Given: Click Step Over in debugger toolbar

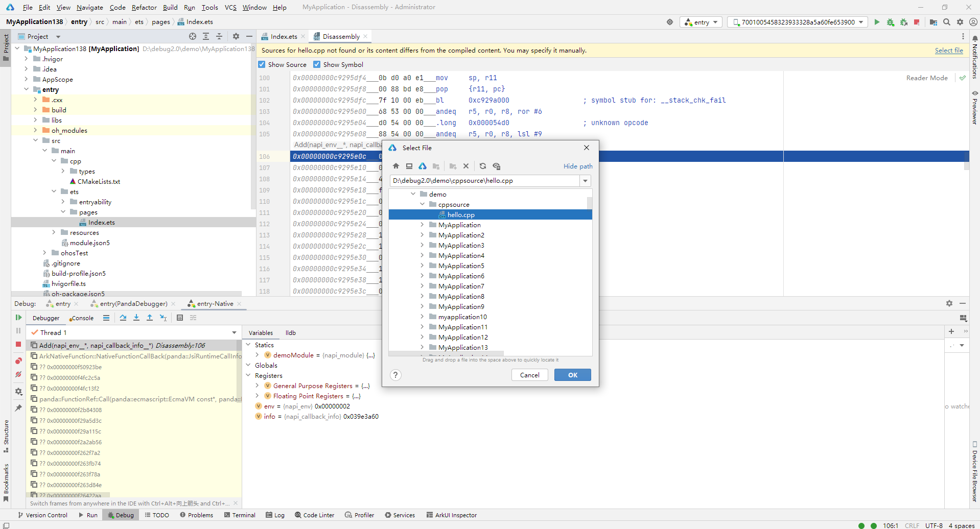Looking at the screenshot, I should (123, 318).
